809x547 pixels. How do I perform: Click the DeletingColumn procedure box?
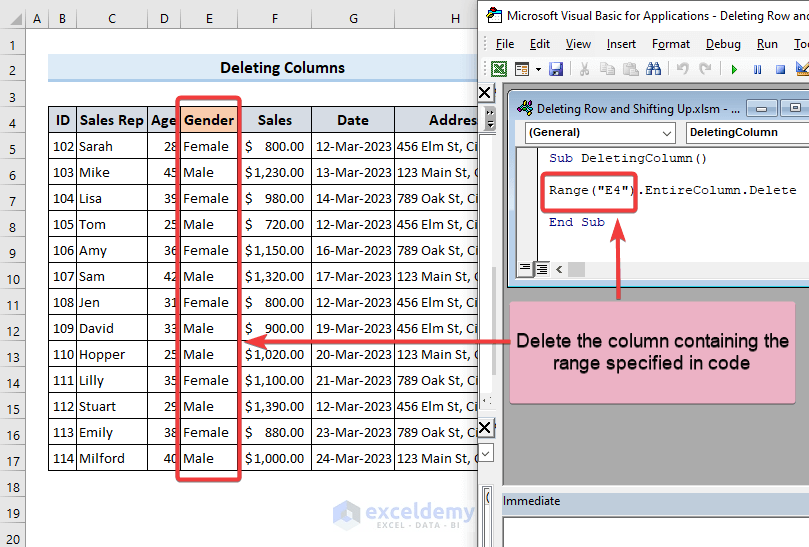pos(747,133)
